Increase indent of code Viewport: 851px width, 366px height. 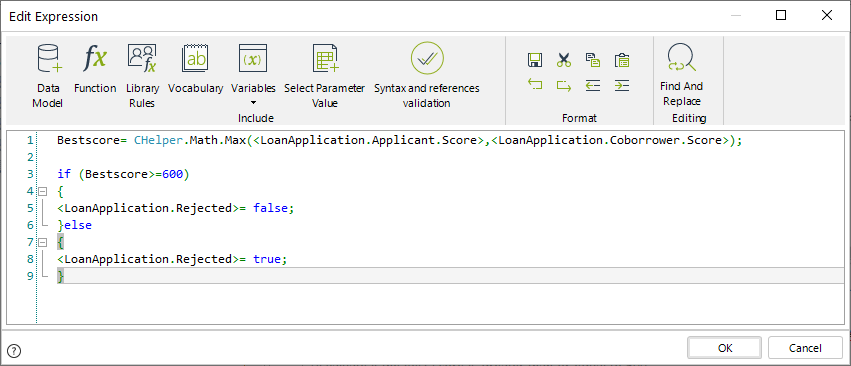coord(621,85)
